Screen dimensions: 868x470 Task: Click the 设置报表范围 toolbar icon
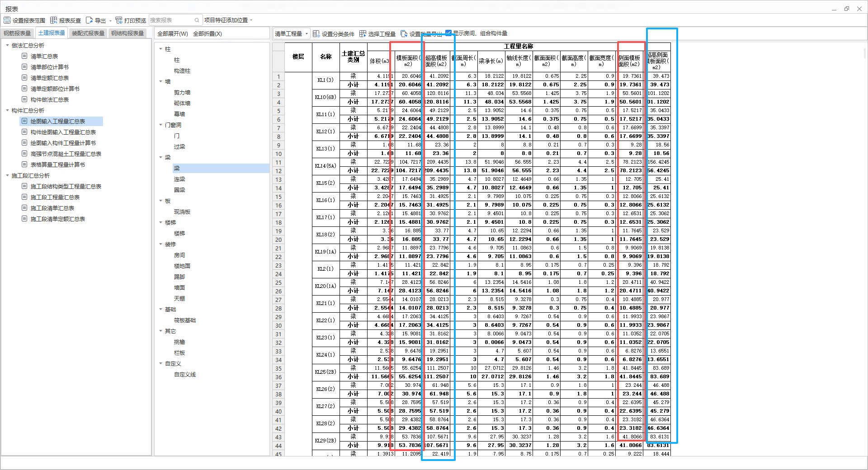(x=7, y=20)
